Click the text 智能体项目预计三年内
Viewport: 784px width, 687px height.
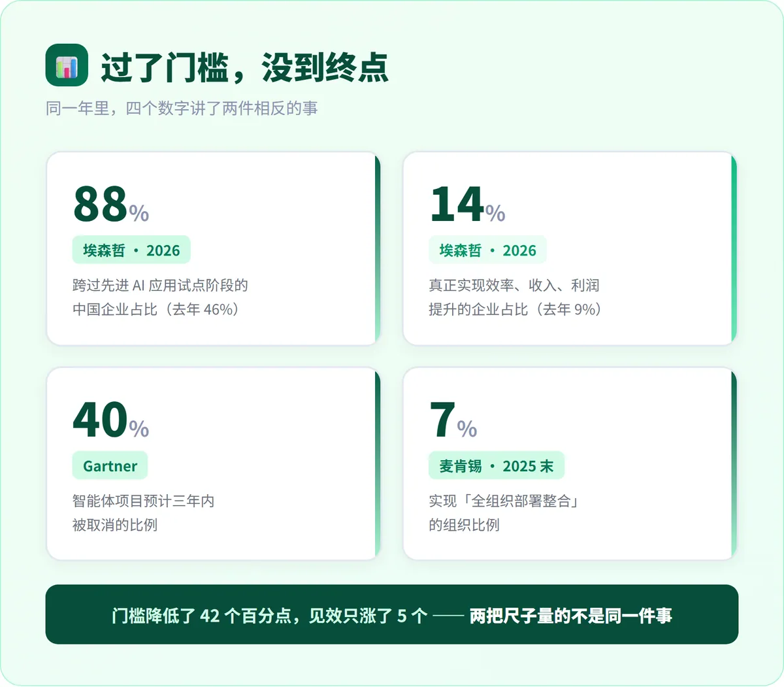click(143, 501)
